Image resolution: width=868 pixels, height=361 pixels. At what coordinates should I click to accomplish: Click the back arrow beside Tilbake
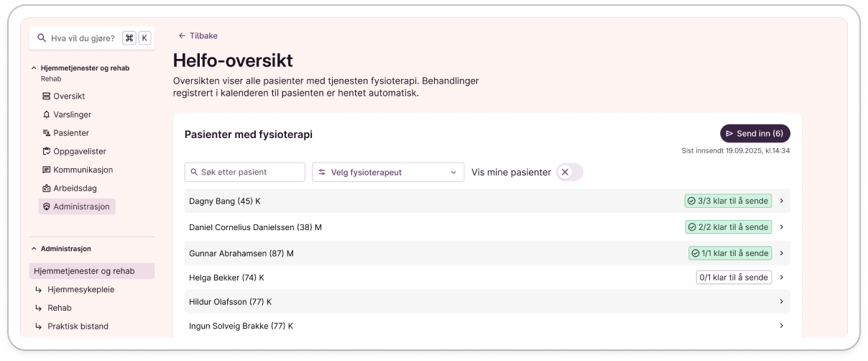182,36
